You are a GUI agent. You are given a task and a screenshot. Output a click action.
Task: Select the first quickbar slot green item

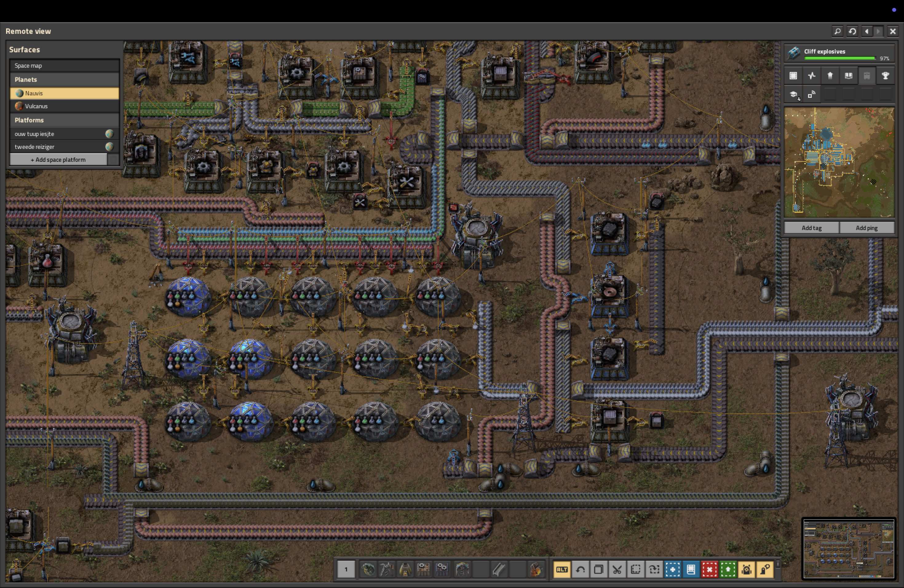(368, 569)
